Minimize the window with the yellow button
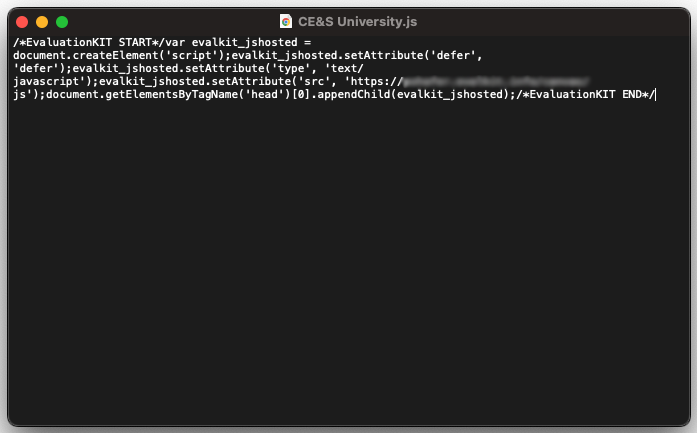 click(42, 21)
